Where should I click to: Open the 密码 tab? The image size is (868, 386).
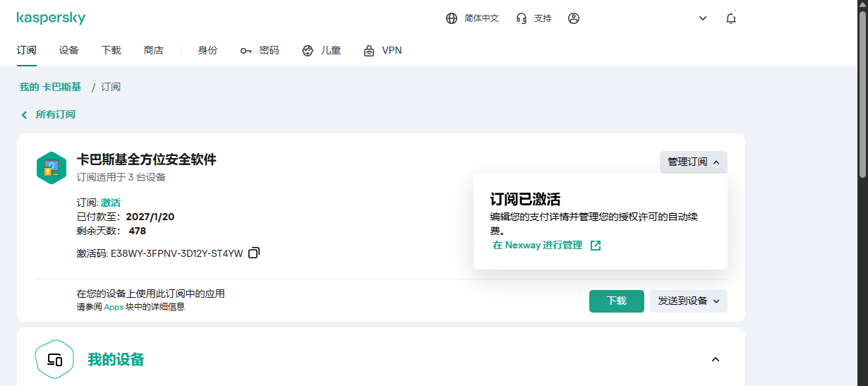click(x=260, y=50)
